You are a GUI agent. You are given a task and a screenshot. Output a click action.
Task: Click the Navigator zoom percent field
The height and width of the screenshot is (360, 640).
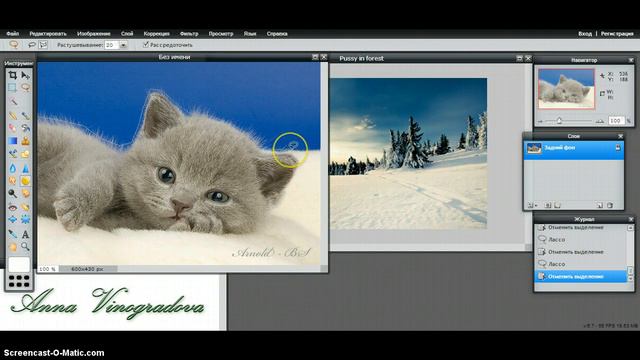pyautogui.click(x=616, y=121)
